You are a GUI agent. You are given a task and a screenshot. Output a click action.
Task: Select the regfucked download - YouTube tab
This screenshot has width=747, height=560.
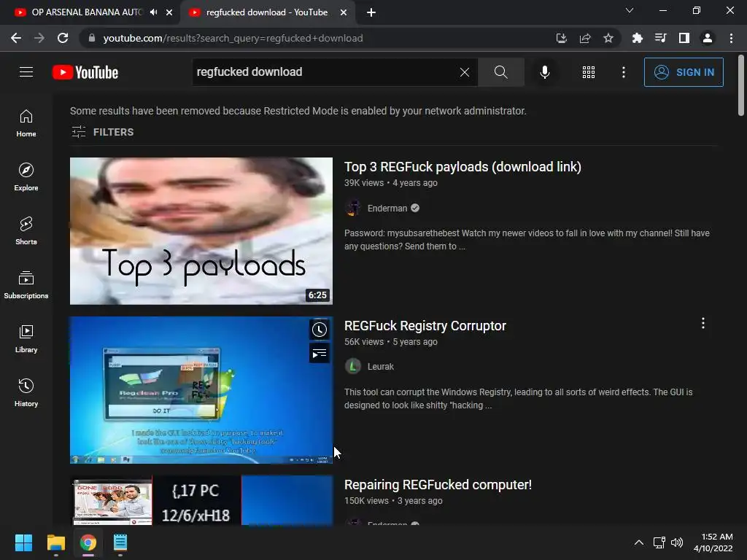pos(267,12)
